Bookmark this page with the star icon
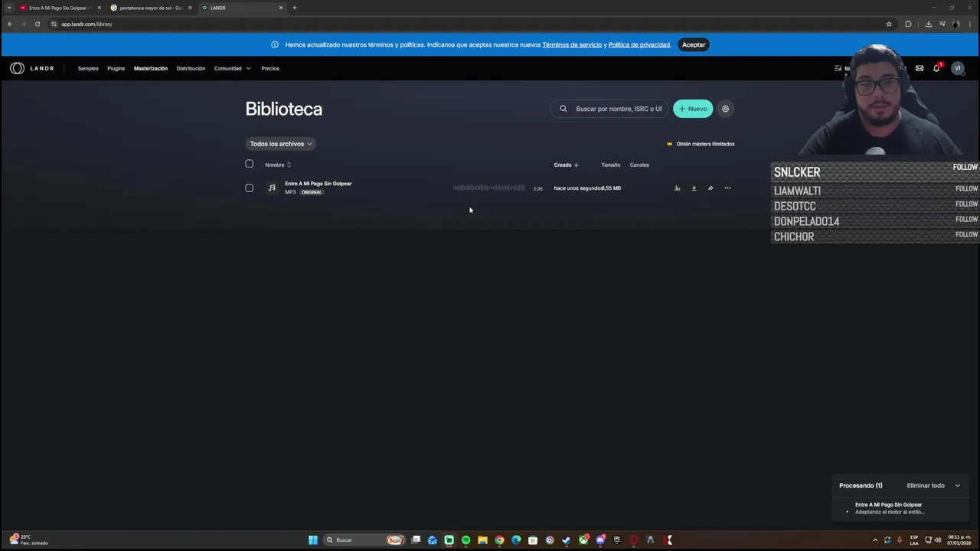Image resolution: width=980 pixels, height=551 pixels. tap(889, 24)
